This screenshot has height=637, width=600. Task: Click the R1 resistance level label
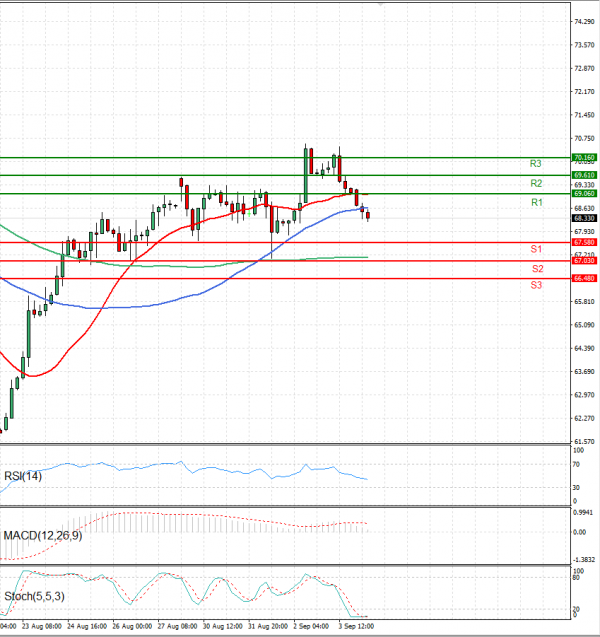(537, 202)
